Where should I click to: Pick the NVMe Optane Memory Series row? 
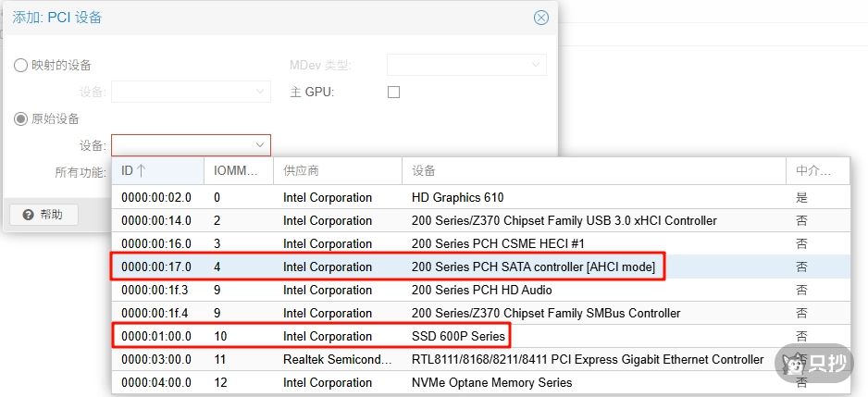point(491,382)
